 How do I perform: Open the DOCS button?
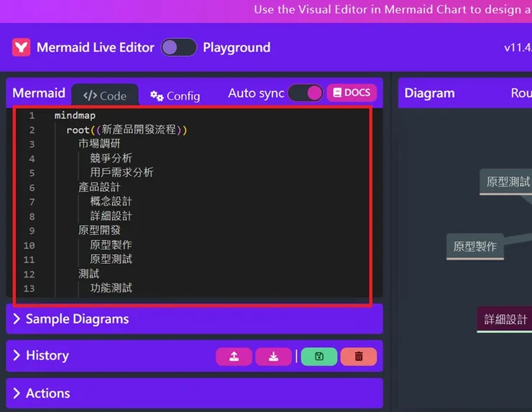(352, 93)
